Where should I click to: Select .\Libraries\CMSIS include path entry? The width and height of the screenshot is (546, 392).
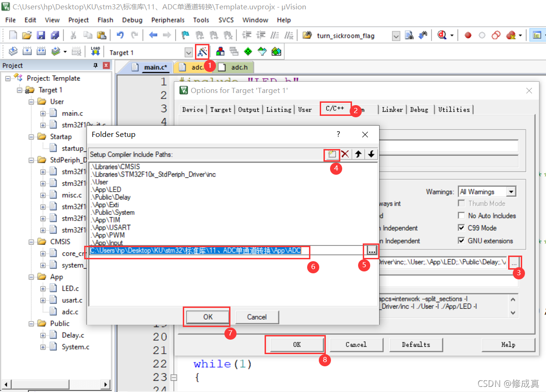[115, 167]
